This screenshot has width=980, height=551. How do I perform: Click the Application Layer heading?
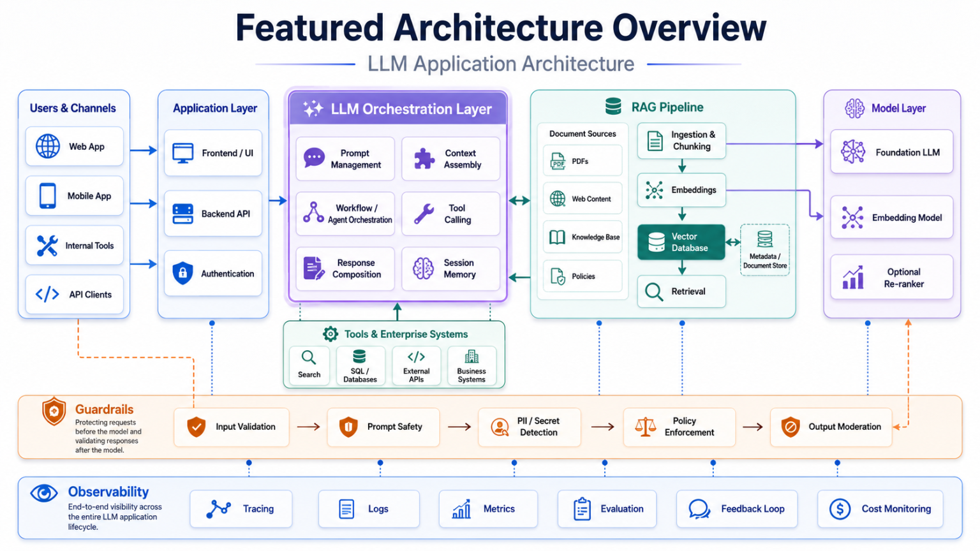pyautogui.click(x=215, y=108)
